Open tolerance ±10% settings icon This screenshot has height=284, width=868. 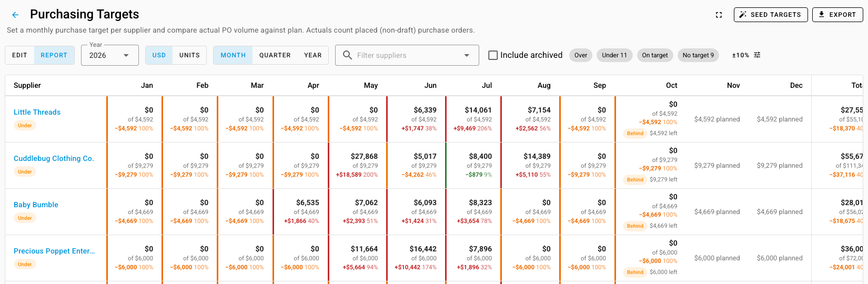pyautogui.click(x=758, y=55)
